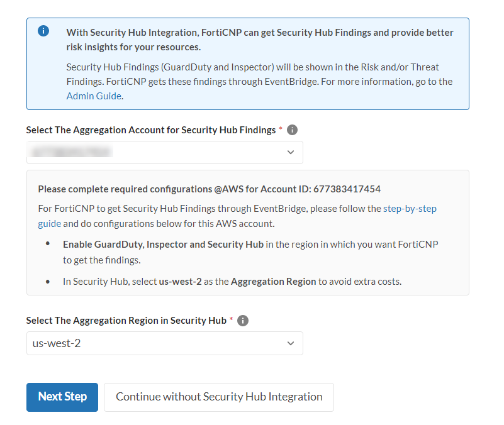Expand the Aggregation Account dropdown arrow
The height and width of the screenshot is (425, 504).
[x=291, y=152]
